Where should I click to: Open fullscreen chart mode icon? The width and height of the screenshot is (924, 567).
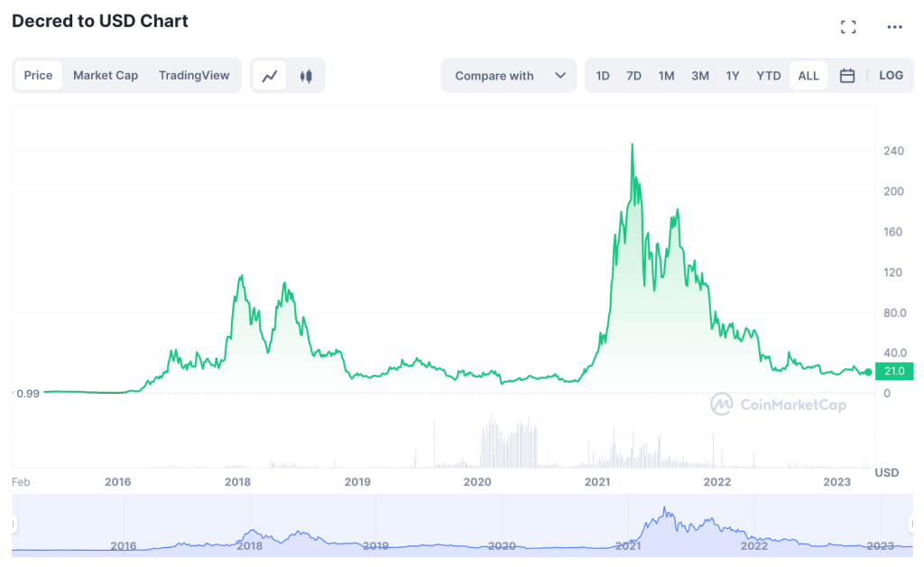(x=848, y=26)
